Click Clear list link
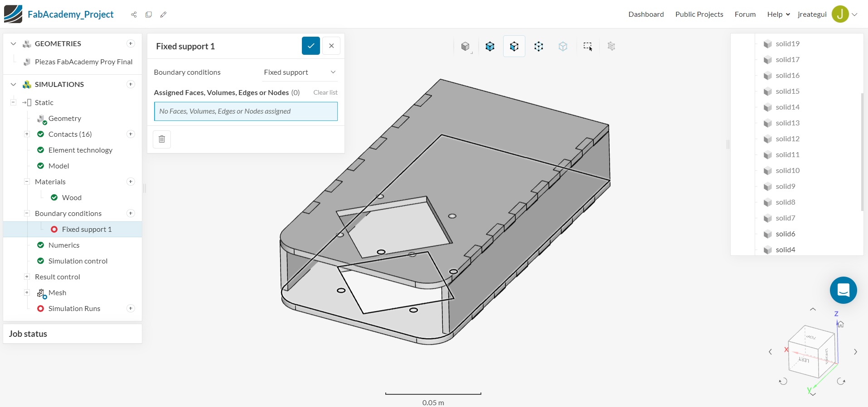868x407 pixels. (x=325, y=92)
